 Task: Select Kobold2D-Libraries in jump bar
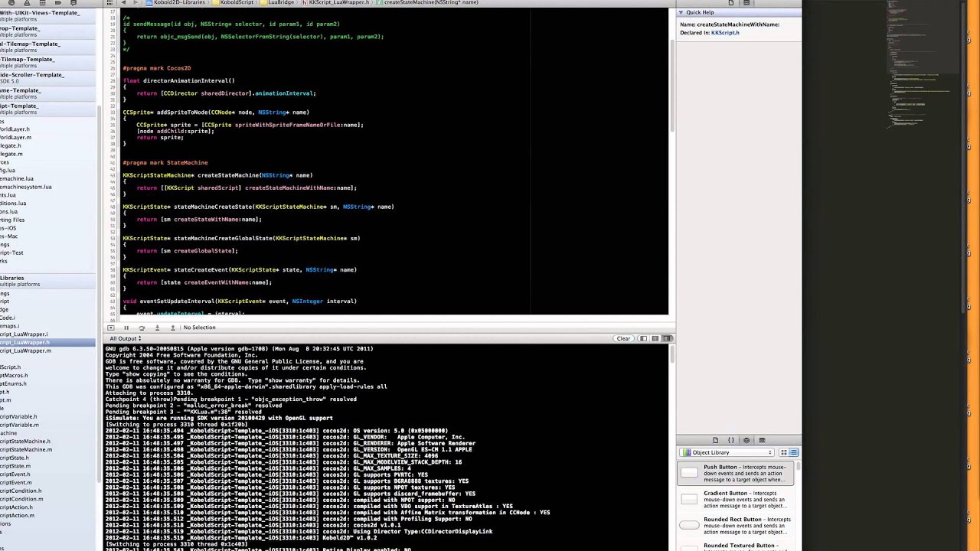(177, 3)
